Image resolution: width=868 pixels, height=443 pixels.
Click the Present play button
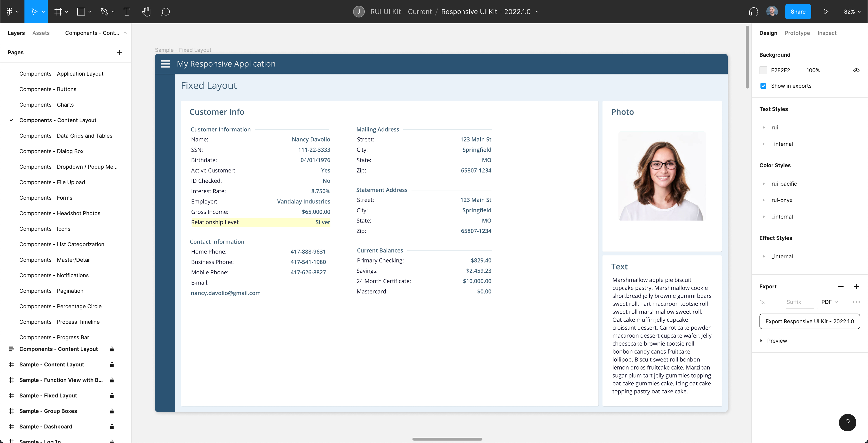click(826, 12)
